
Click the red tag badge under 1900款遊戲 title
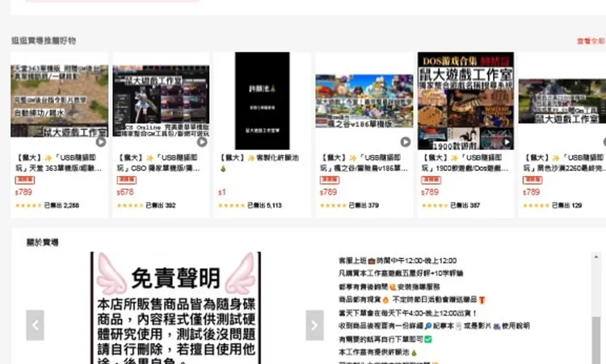pos(431,180)
